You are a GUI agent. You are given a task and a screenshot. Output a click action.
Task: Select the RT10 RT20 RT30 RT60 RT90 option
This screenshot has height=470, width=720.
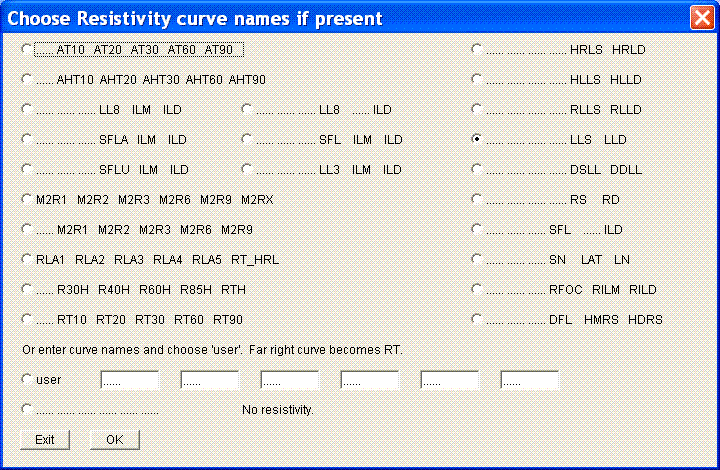27,319
